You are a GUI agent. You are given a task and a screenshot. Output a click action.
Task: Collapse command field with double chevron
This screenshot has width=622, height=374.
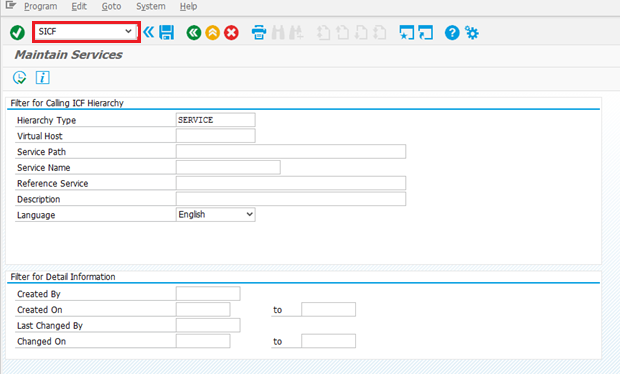click(149, 32)
